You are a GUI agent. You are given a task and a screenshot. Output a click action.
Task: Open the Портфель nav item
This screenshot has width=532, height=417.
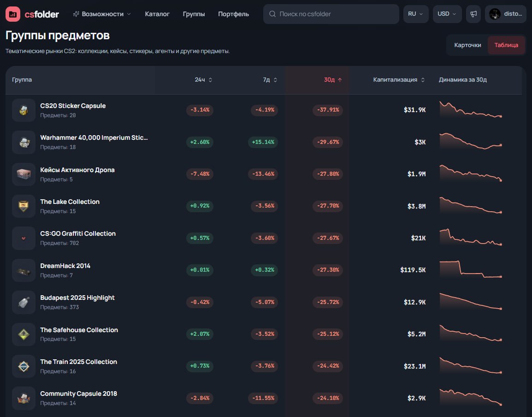233,14
